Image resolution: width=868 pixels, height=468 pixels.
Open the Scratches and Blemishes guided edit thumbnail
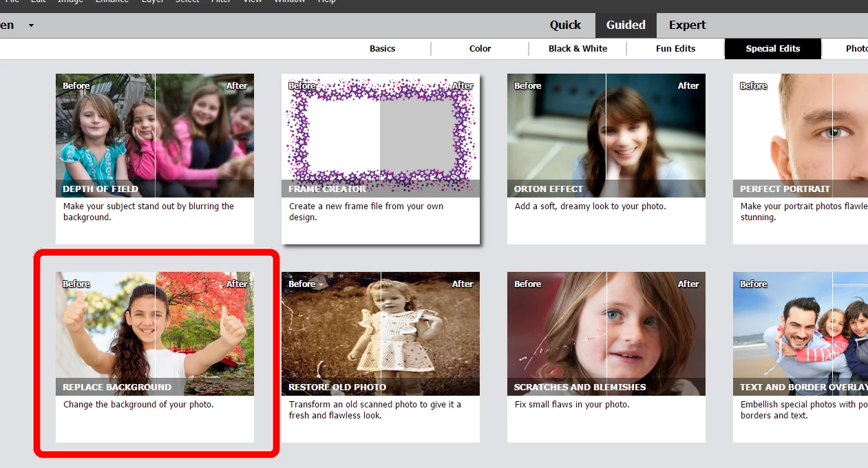click(606, 334)
